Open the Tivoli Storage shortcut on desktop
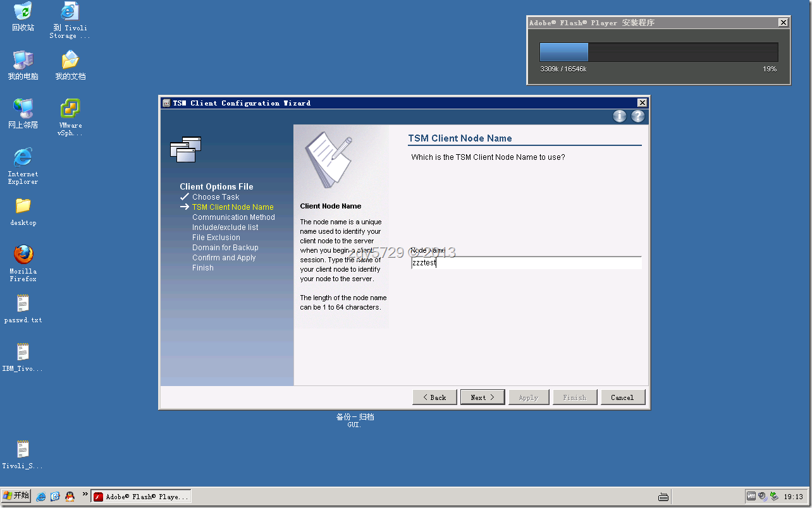 70,20
